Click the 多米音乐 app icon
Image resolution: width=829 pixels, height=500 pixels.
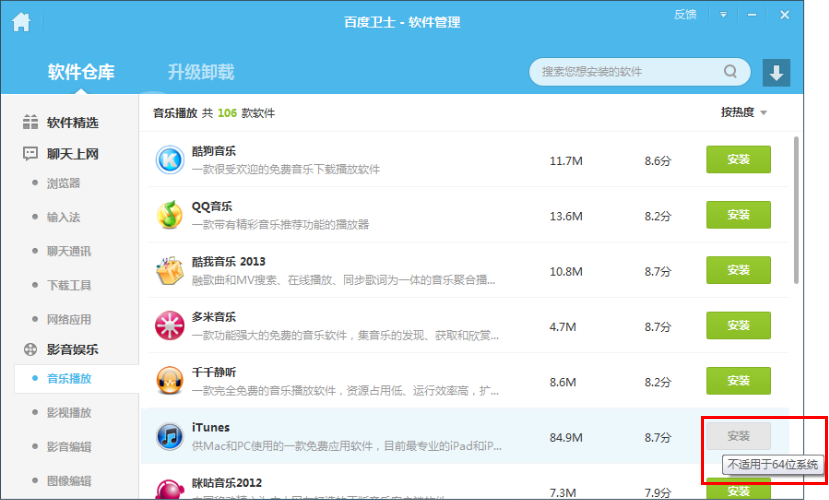(x=169, y=325)
